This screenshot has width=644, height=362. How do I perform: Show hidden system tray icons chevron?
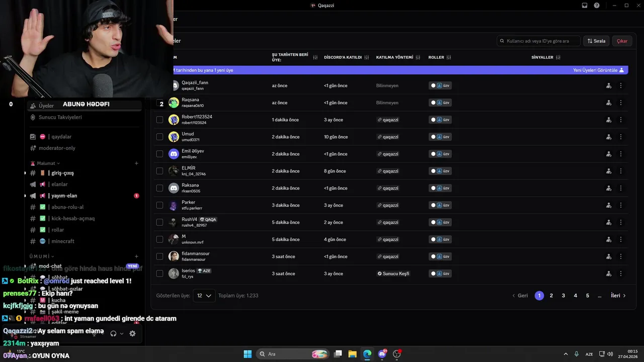tap(566, 354)
